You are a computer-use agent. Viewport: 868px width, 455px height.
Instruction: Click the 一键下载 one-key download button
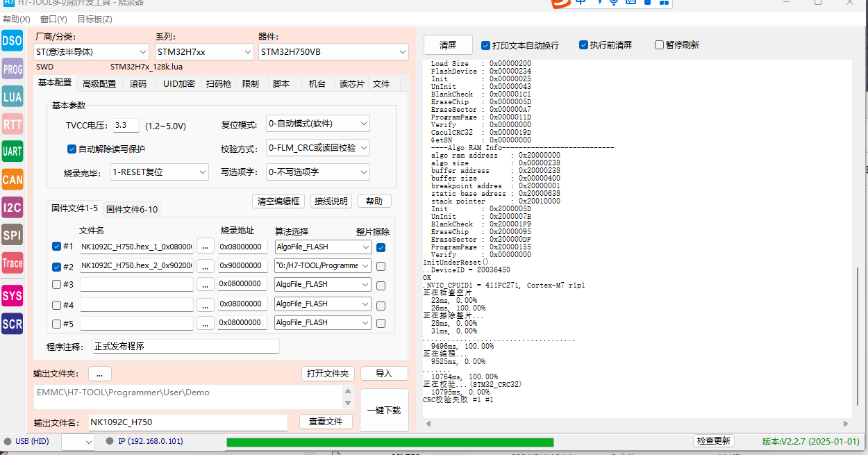click(x=384, y=411)
